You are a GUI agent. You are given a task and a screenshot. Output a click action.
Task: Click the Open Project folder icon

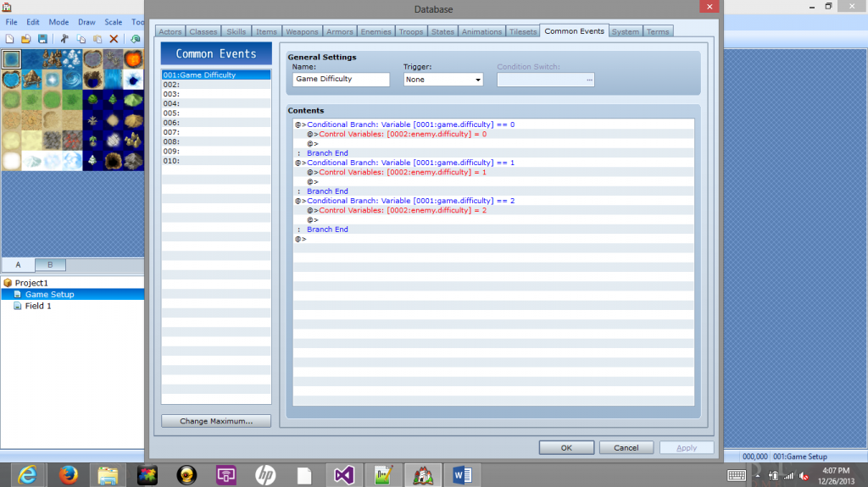25,39
